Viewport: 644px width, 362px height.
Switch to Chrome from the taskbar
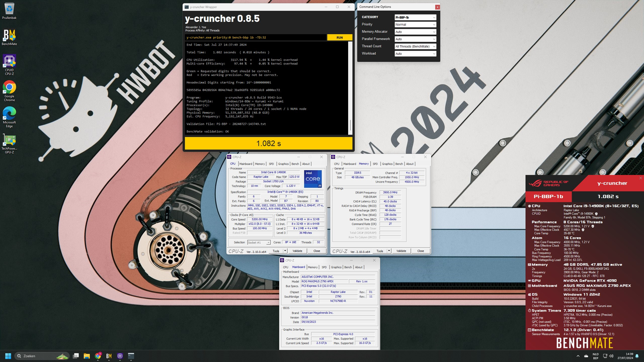[x=98, y=356]
